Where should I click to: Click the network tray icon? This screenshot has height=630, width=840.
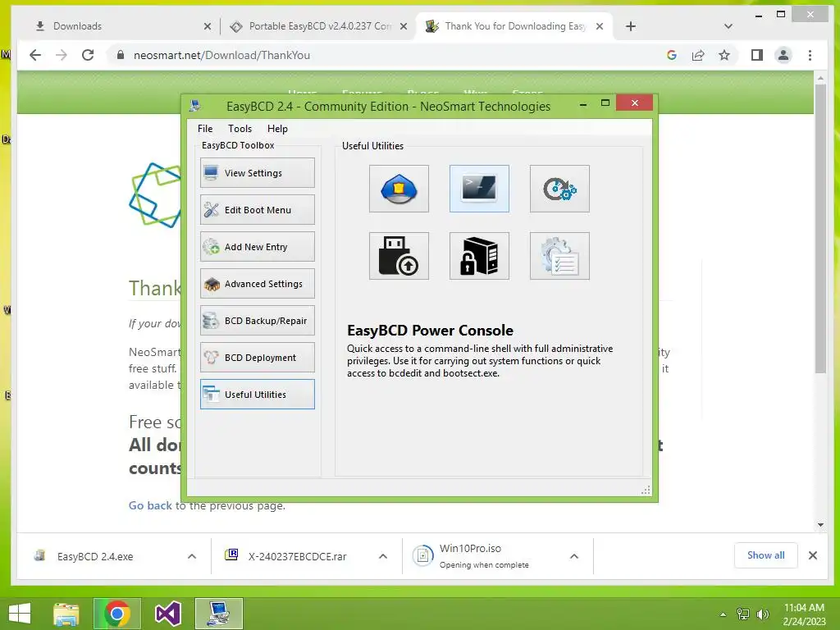[743, 614]
